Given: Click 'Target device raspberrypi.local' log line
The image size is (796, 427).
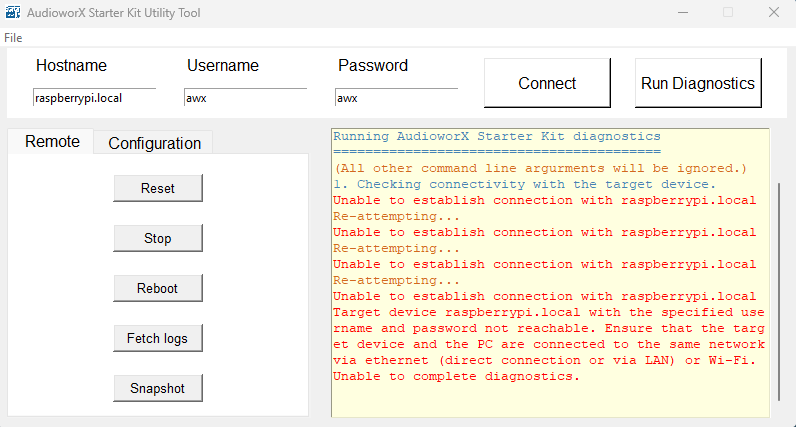Looking at the screenshot, I should [x=549, y=312].
